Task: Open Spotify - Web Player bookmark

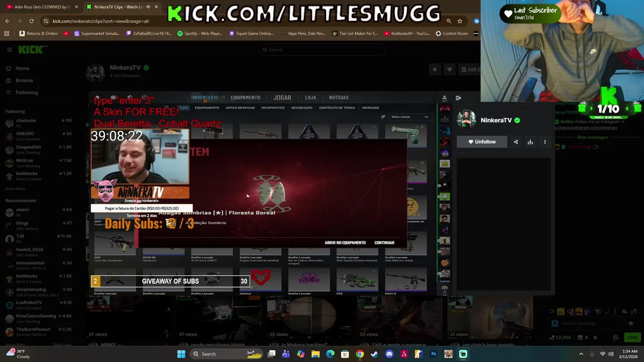Action: pos(200,34)
